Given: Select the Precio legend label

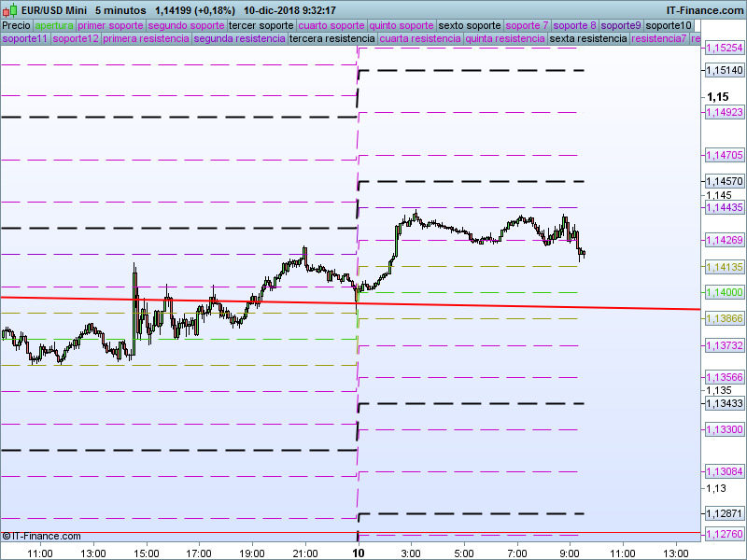Looking at the screenshot, I should 17,26.
